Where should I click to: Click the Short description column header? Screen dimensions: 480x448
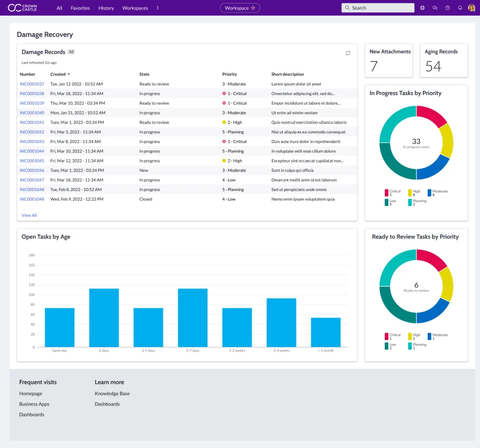pos(287,74)
